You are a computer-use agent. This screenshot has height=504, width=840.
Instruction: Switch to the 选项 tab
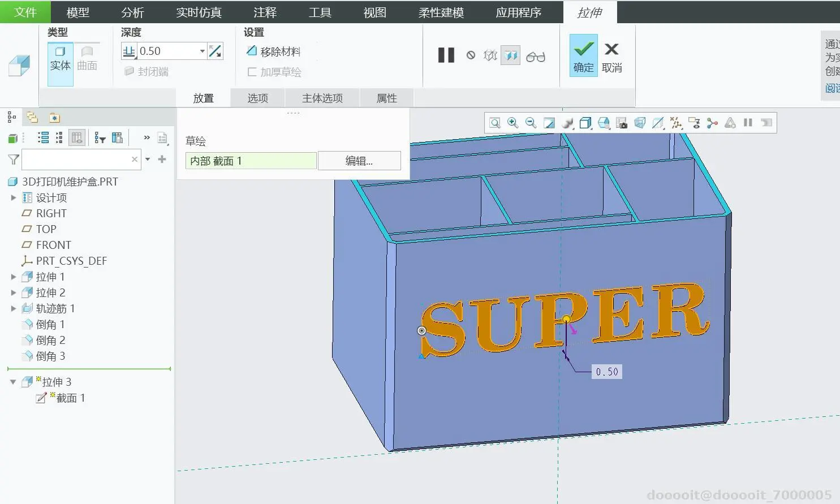(257, 98)
